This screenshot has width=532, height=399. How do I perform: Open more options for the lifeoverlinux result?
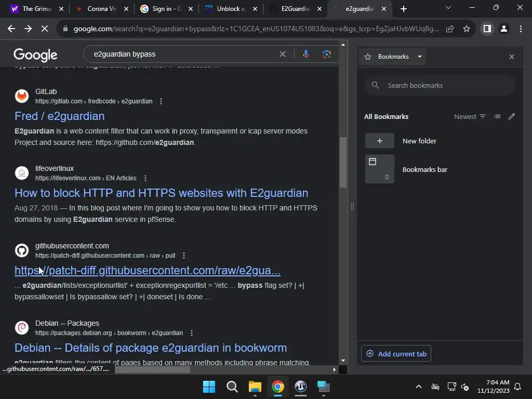(145, 178)
